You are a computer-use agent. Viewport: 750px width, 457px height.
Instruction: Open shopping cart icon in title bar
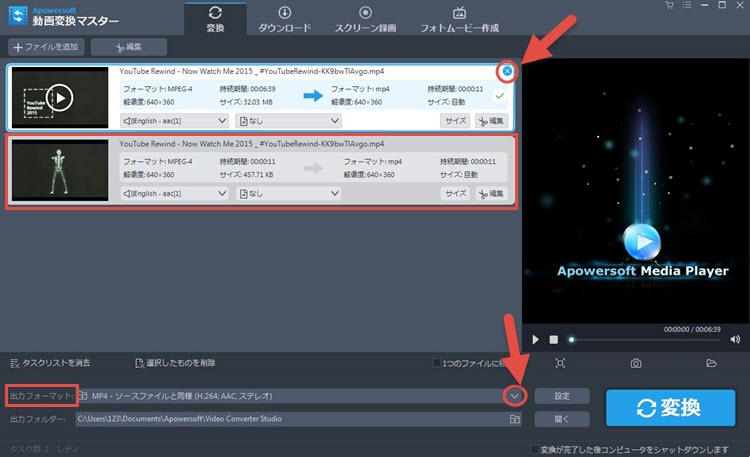click(x=669, y=5)
